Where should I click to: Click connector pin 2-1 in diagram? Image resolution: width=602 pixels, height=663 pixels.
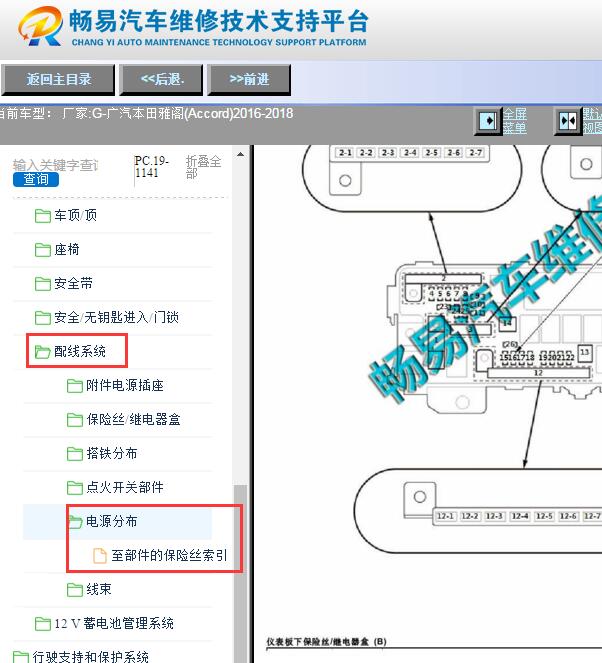tap(345, 153)
